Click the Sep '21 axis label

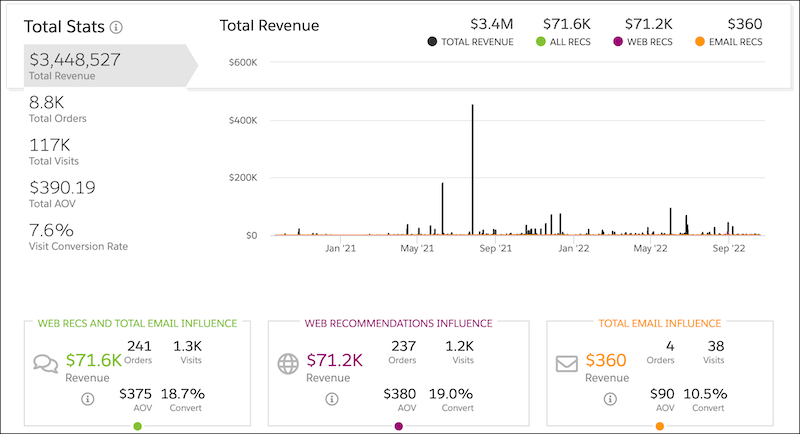[x=495, y=248]
